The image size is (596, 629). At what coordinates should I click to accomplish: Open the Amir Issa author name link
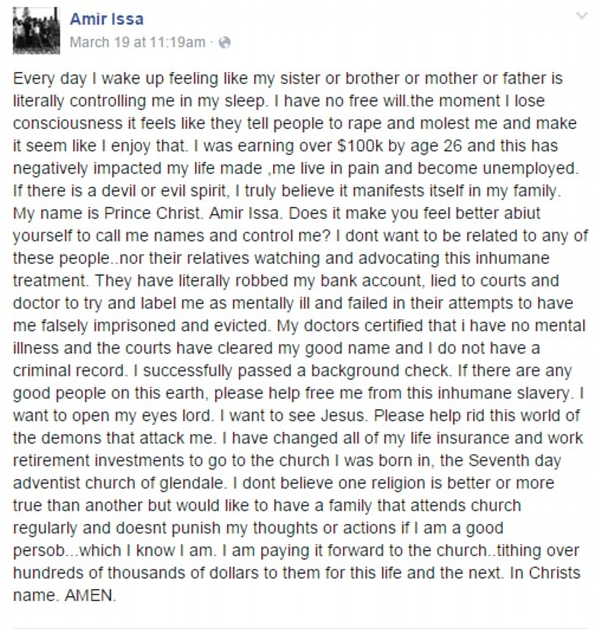(107, 19)
